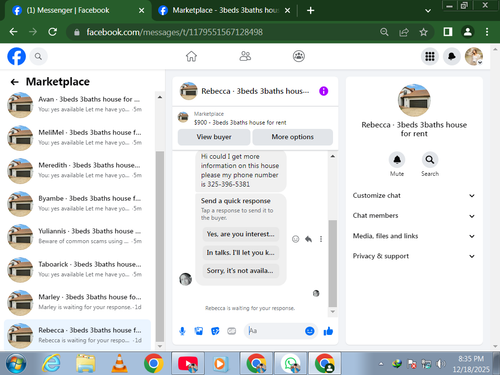Record a voice clip with microphone icon

(x=182, y=331)
